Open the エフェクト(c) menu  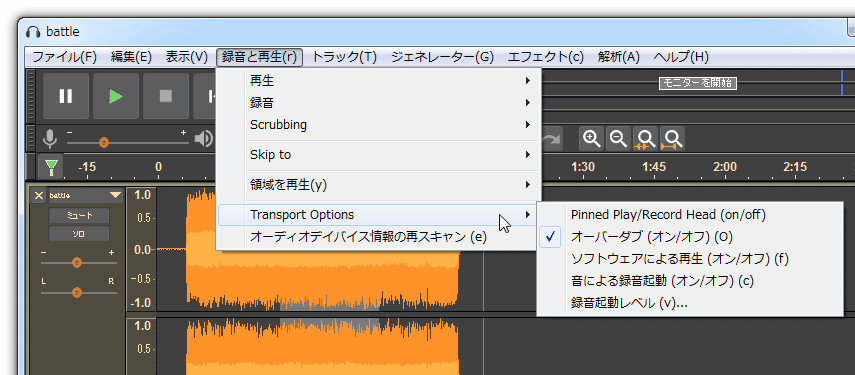tap(546, 57)
